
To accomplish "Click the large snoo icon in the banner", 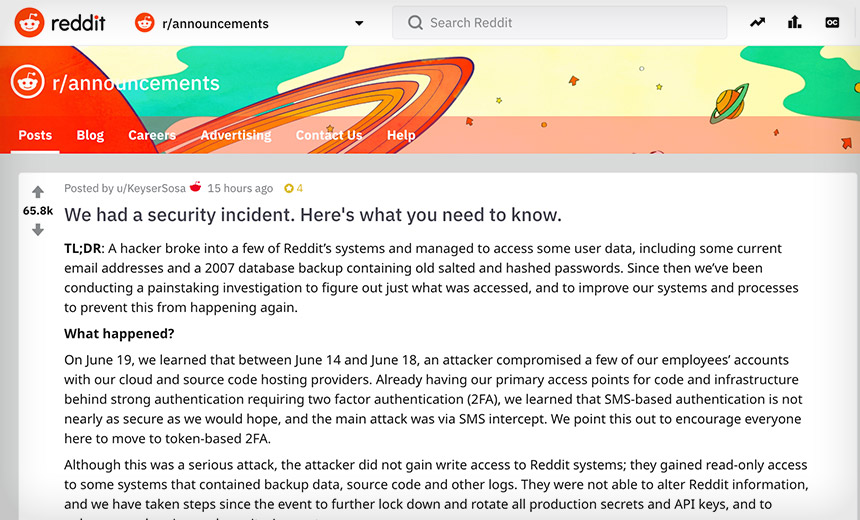I will [x=27, y=82].
